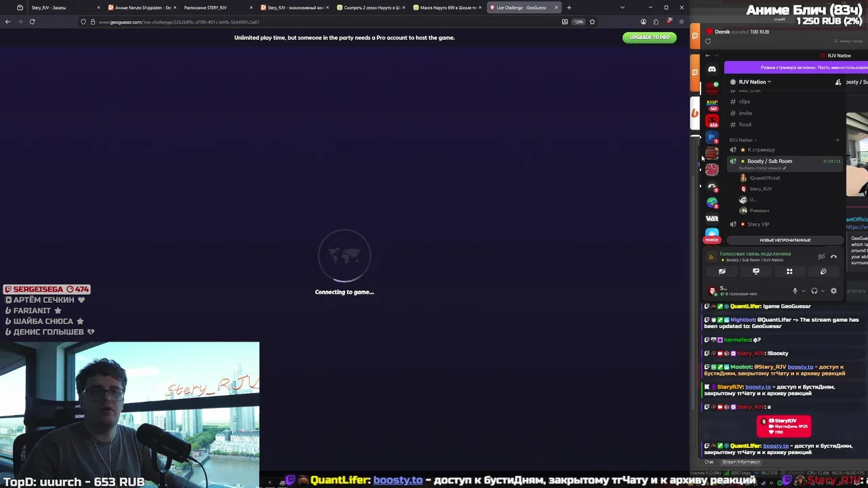
Task: Open boosty.to link in Moobot message
Action: pyautogui.click(x=800, y=367)
